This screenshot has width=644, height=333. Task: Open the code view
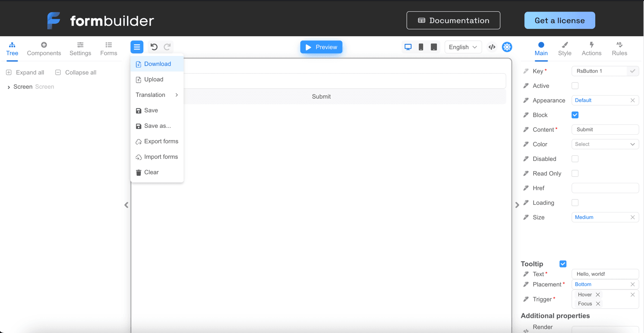click(492, 46)
